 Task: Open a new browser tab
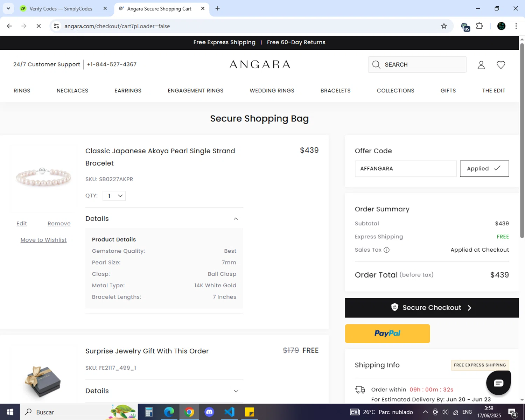[217, 8]
